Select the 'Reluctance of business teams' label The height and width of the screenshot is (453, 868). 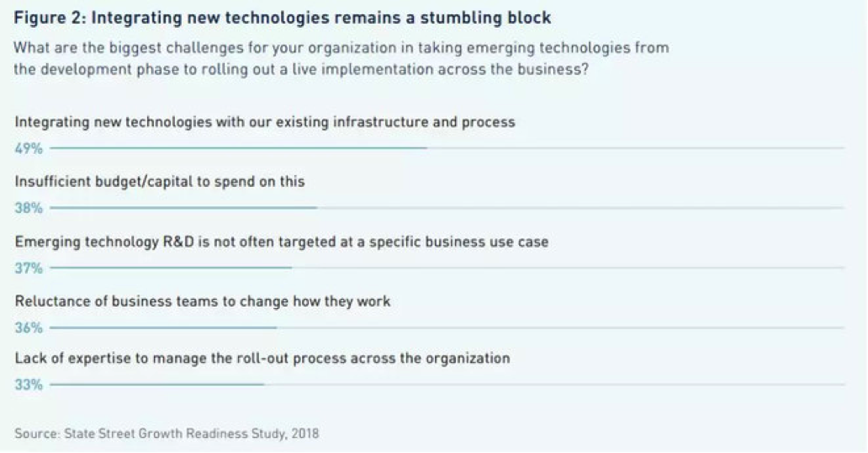click(203, 301)
